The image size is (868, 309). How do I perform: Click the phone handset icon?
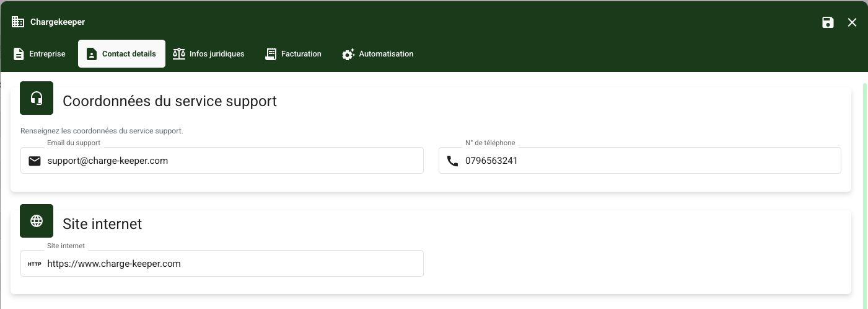pos(453,161)
